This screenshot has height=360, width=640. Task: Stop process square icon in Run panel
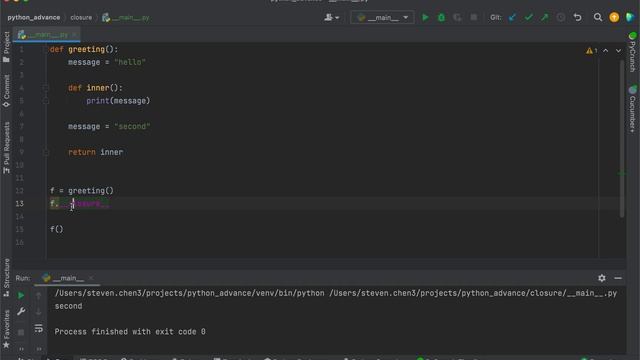click(x=21, y=332)
